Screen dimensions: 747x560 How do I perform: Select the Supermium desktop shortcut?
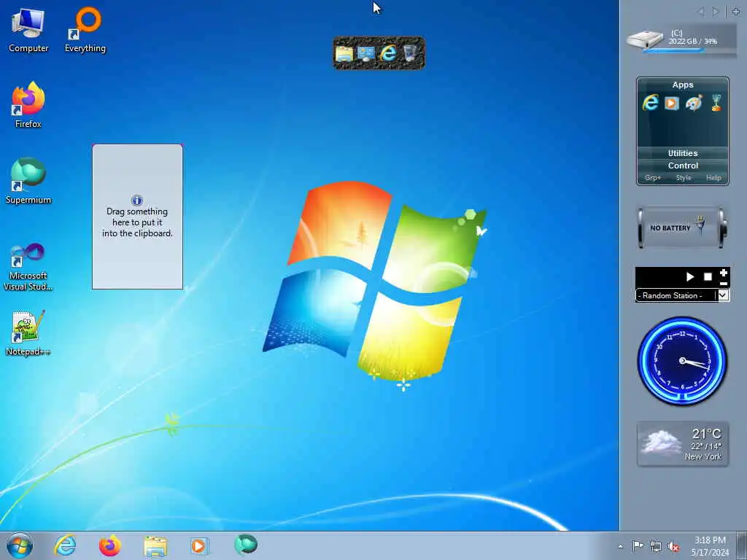coord(28,182)
